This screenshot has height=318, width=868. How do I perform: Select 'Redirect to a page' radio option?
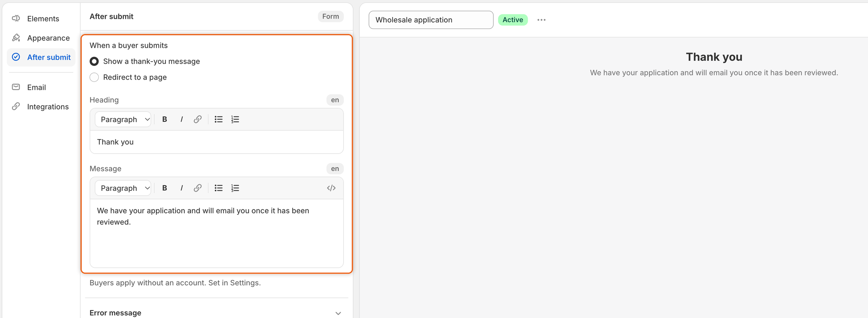94,78
